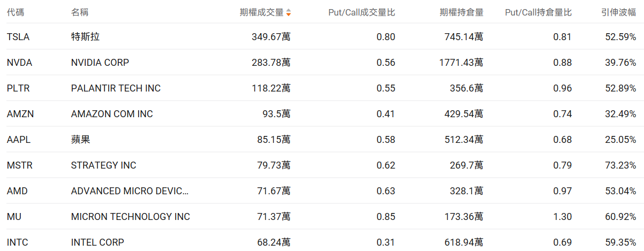Open MICRON TECHNOLOGY INC row
The width and height of the screenshot is (644, 251).
coord(130,217)
